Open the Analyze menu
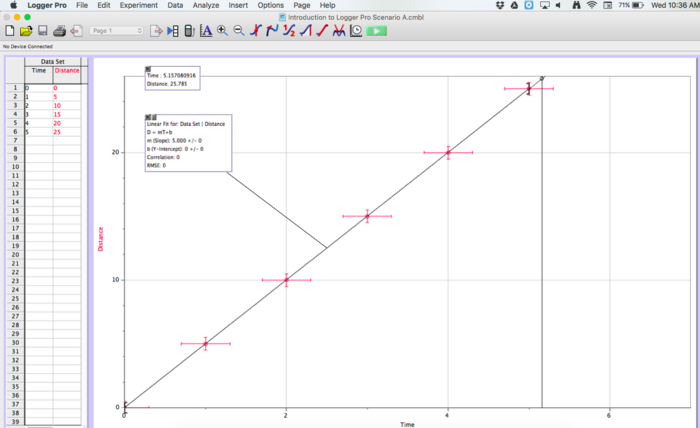Image resolution: width=700 pixels, height=428 pixels. (207, 6)
